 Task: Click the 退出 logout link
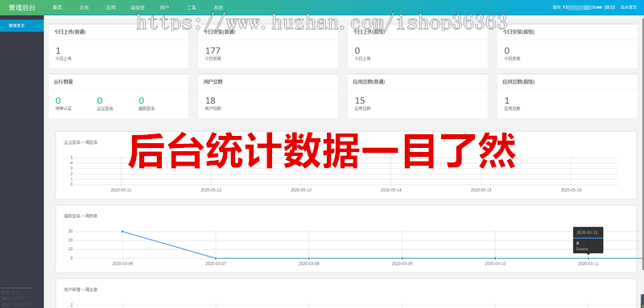point(610,7)
